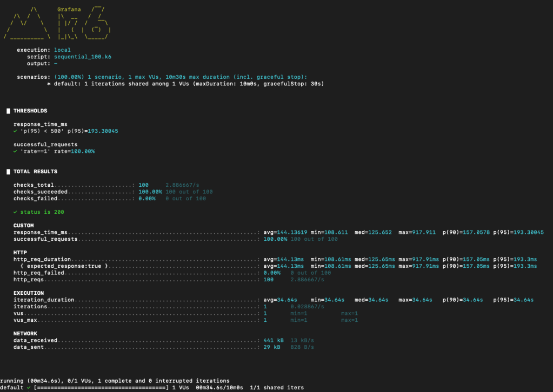Image resolution: width=553 pixels, height=392 pixels.
Task: Click the CUSTOM section heading
Action: click(23, 225)
